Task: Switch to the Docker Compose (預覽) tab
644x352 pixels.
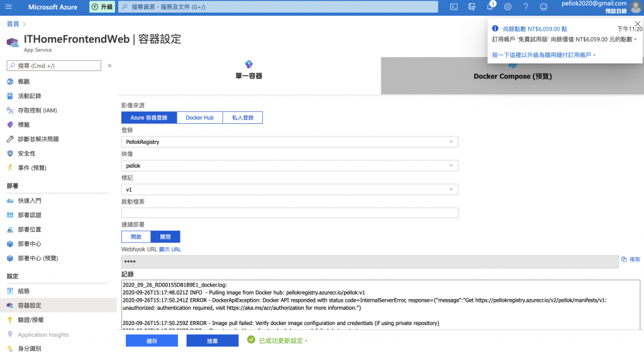Action: pos(513,76)
